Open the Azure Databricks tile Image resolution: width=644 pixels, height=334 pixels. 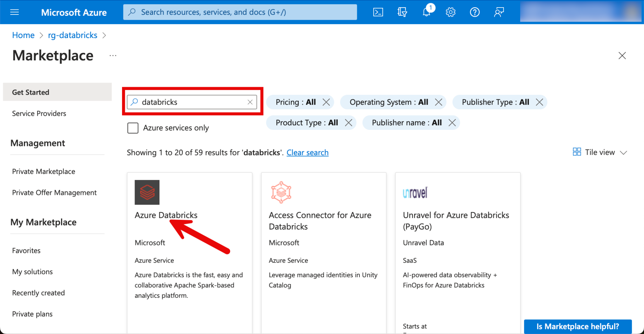point(166,215)
